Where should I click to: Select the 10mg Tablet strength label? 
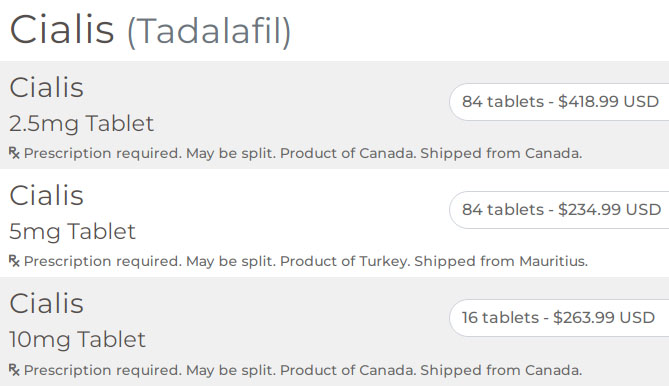pyautogui.click(x=77, y=340)
